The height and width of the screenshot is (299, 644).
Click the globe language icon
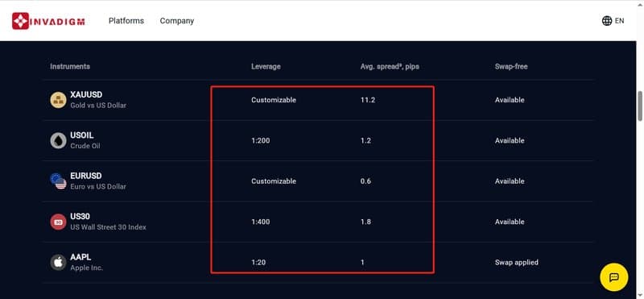[607, 21]
